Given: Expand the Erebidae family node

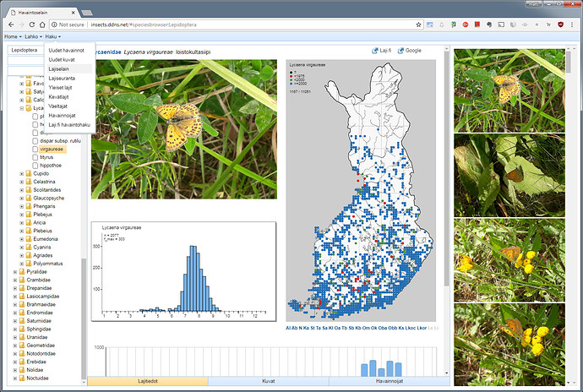Looking at the screenshot, I should 15,362.
